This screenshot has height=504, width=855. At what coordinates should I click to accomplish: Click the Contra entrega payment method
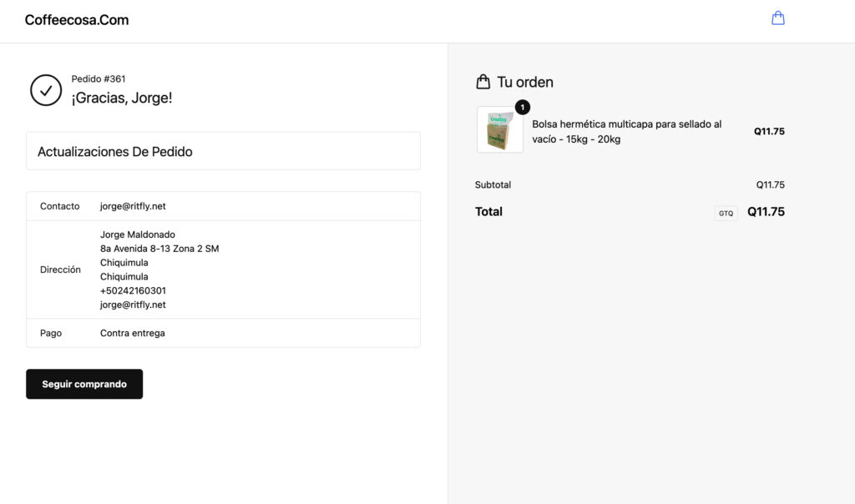point(132,333)
